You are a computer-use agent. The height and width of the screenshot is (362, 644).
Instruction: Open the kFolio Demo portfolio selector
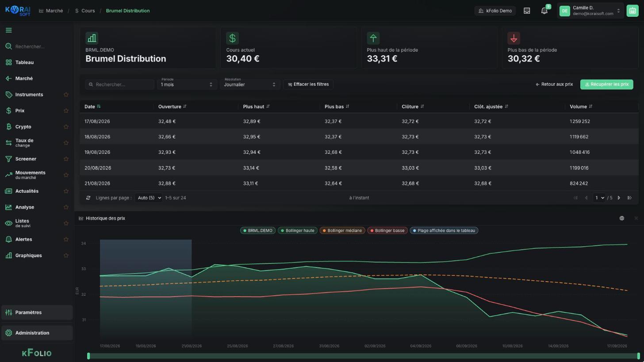[495, 11]
